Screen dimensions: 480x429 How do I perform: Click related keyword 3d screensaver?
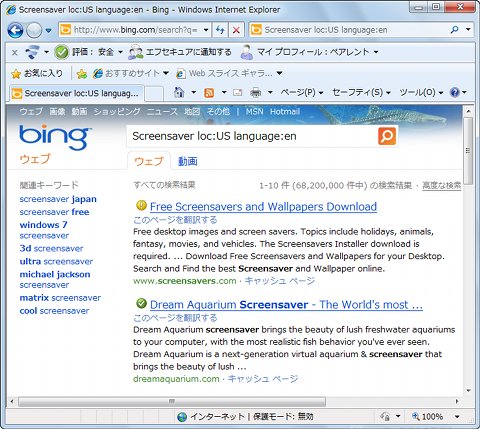(51, 249)
